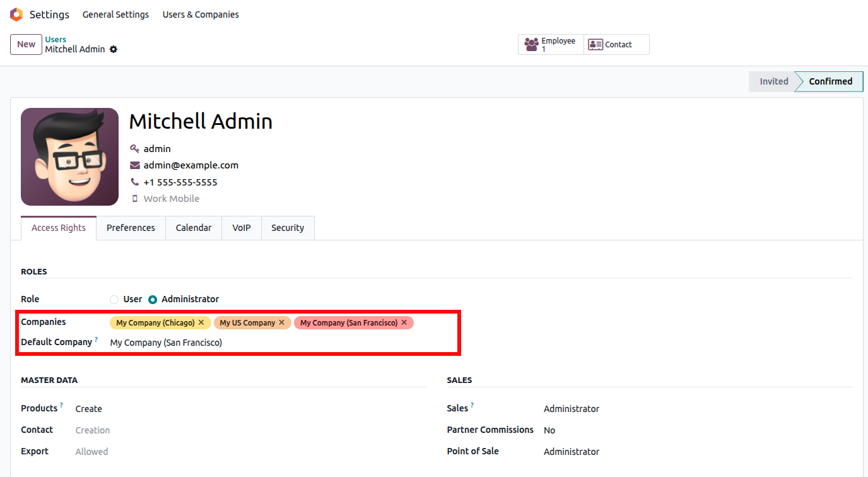Remove the My US Company tag
868x477 pixels.
[x=282, y=322]
